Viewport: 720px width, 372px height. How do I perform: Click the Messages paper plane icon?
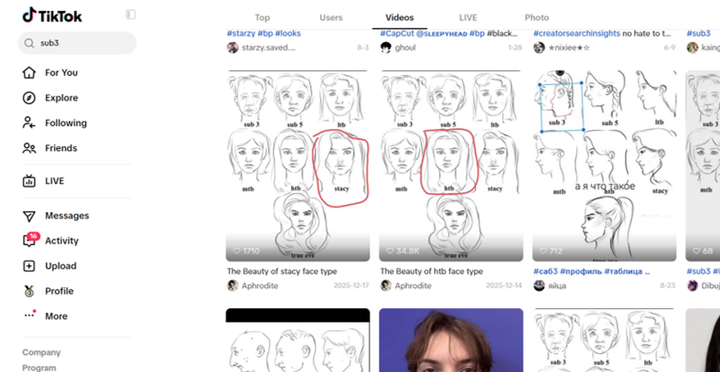pyautogui.click(x=29, y=216)
